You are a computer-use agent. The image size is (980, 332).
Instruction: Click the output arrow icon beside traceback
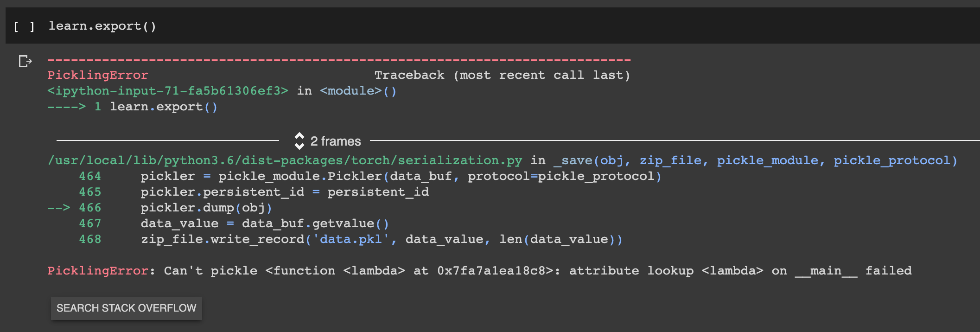[x=25, y=61]
